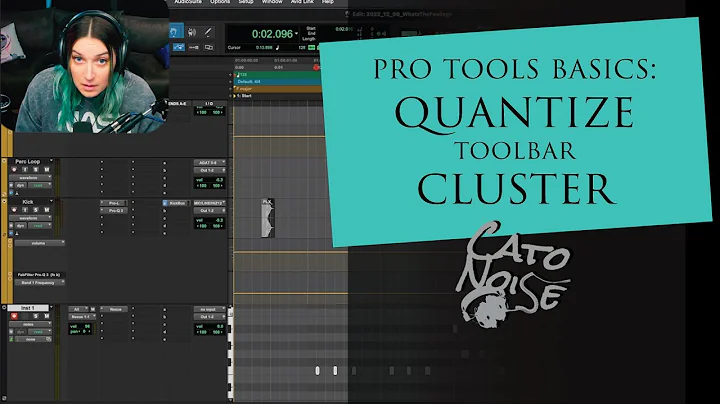Open the Help menu
Image resolution: width=720 pixels, height=404 pixels.
pyautogui.click(x=327, y=2)
